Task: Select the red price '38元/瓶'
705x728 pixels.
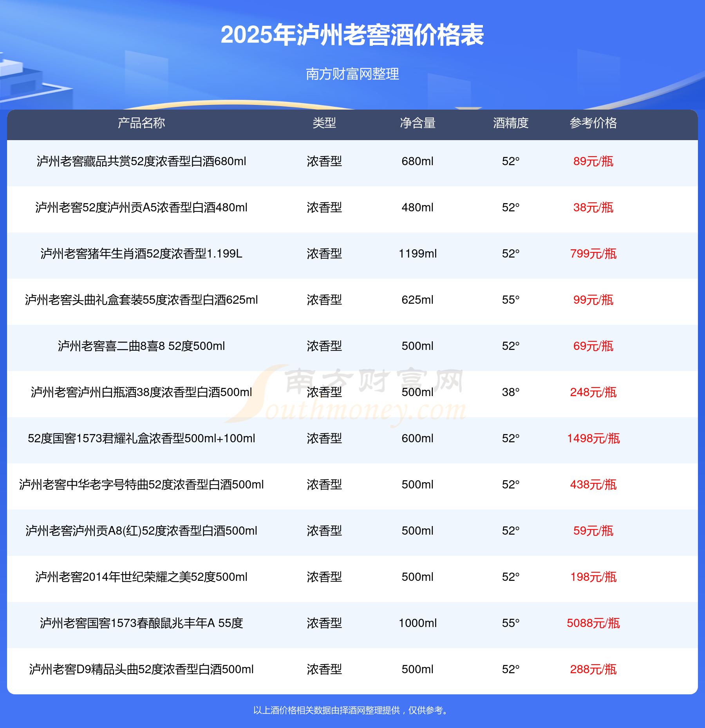Action: pos(593,207)
